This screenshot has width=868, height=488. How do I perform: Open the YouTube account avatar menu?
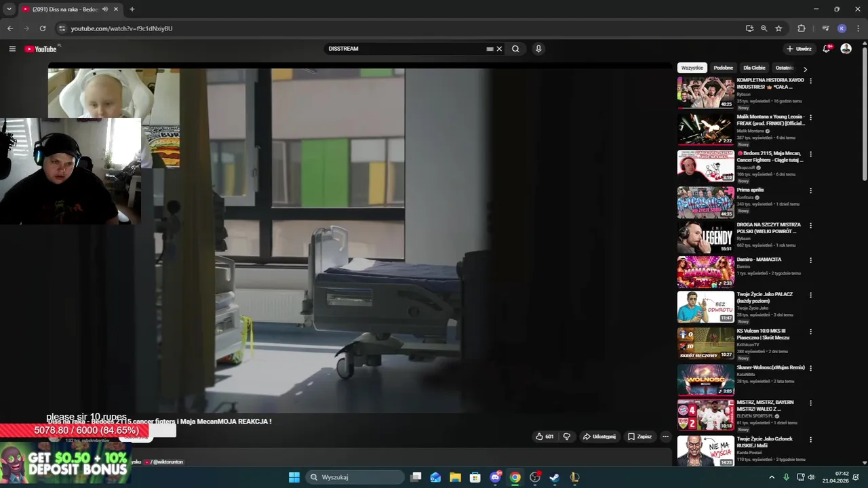pos(846,49)
